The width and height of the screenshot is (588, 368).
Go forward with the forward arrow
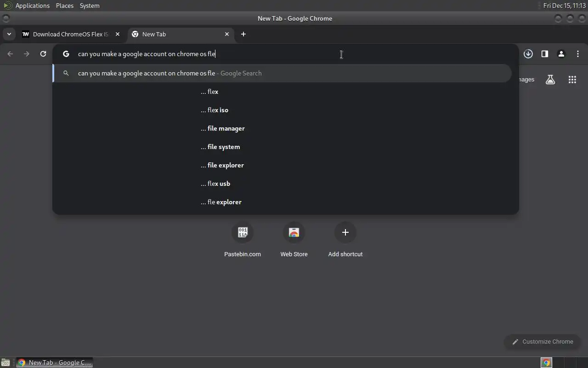click(x=27, y=54)
